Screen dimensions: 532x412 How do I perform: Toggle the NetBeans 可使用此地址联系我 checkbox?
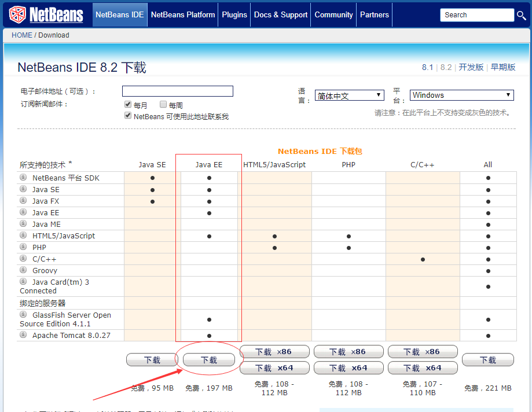[x=128, y=116]
